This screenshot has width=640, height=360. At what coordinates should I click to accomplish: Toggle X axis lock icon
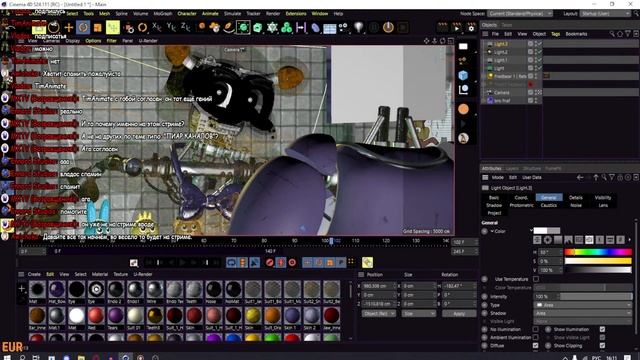coord(157,27)
